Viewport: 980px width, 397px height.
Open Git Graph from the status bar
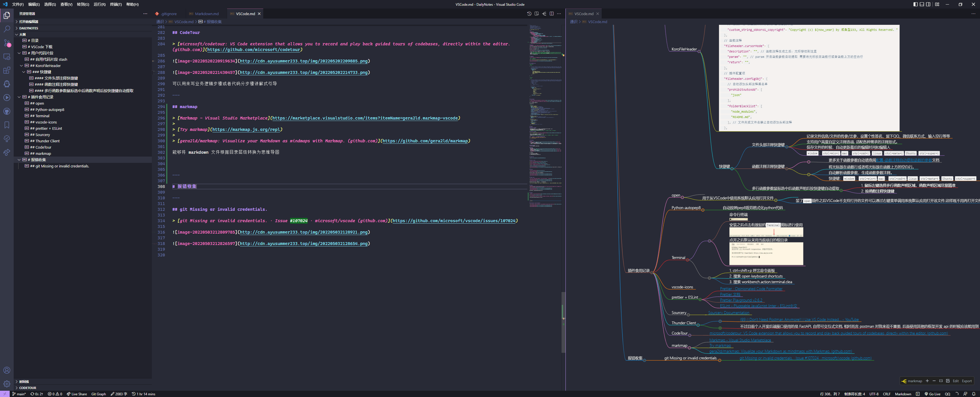point(99,394)
